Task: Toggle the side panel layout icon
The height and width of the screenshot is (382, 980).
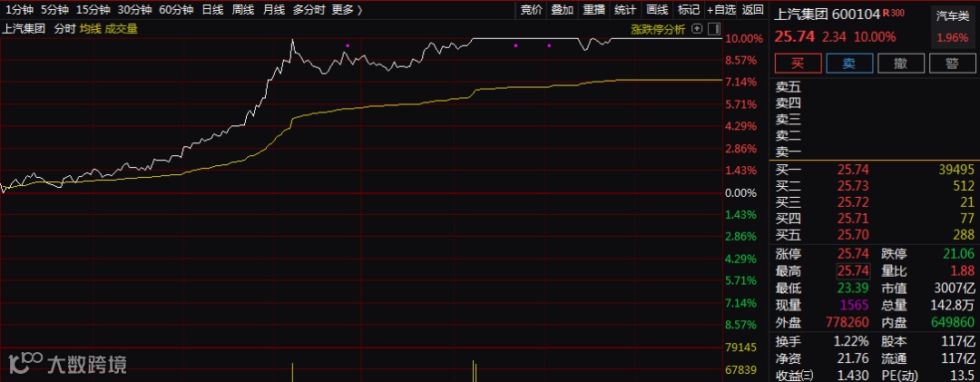Action: (714, 29)
